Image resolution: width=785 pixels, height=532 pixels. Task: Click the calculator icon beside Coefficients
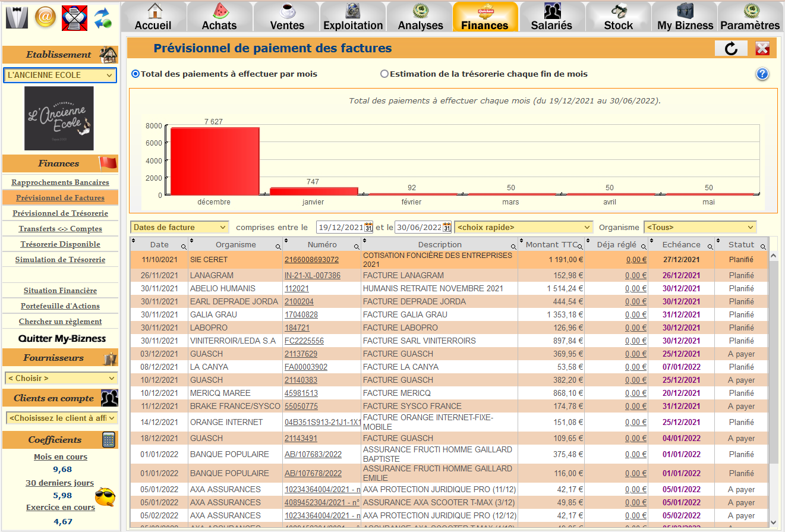(x=109, y=440)
